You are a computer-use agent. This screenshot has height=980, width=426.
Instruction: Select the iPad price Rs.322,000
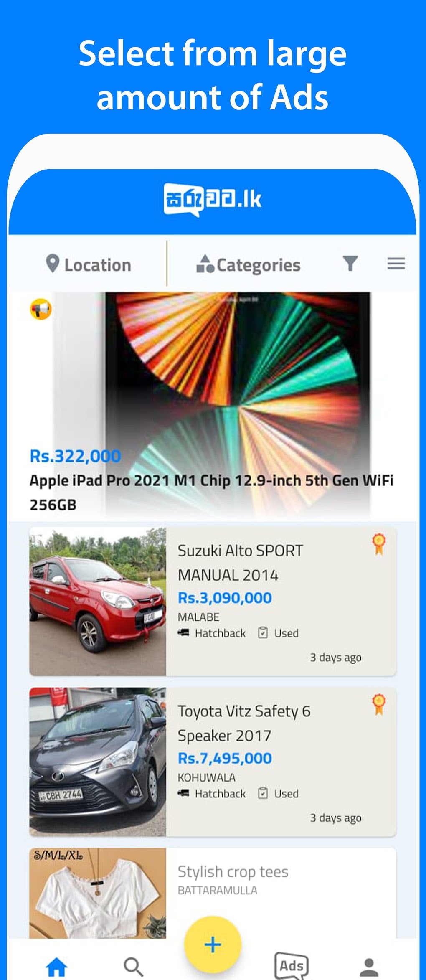click(75, 456)
